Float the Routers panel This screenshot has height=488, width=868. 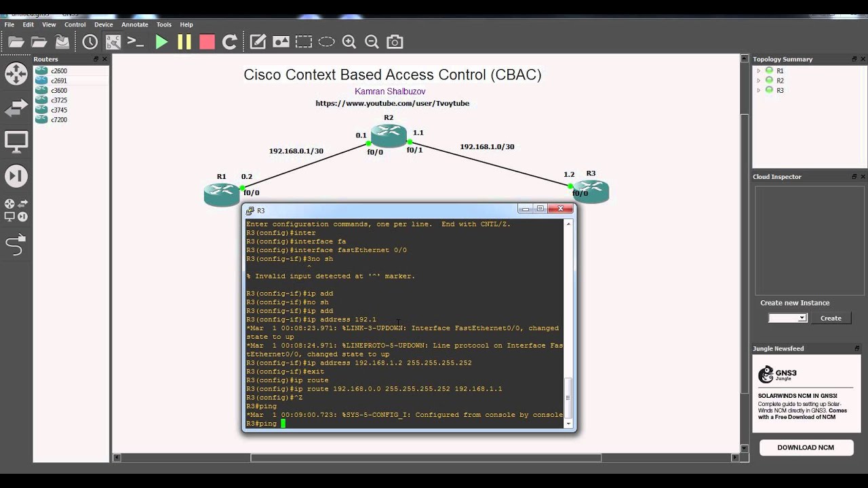click(x=96, y=59)
